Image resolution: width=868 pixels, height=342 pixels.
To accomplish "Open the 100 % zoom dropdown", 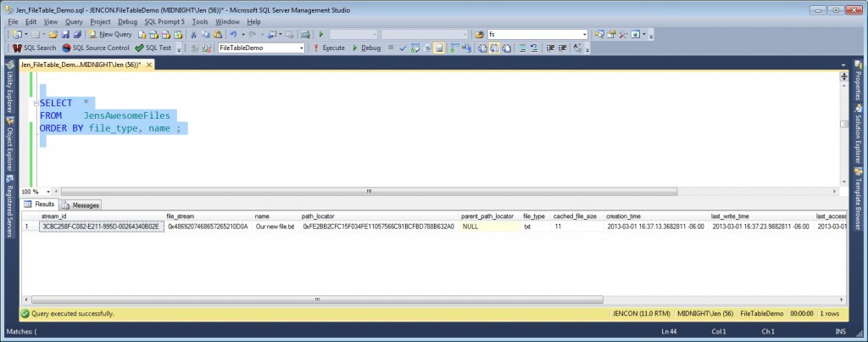I will (x=48, y=191).
